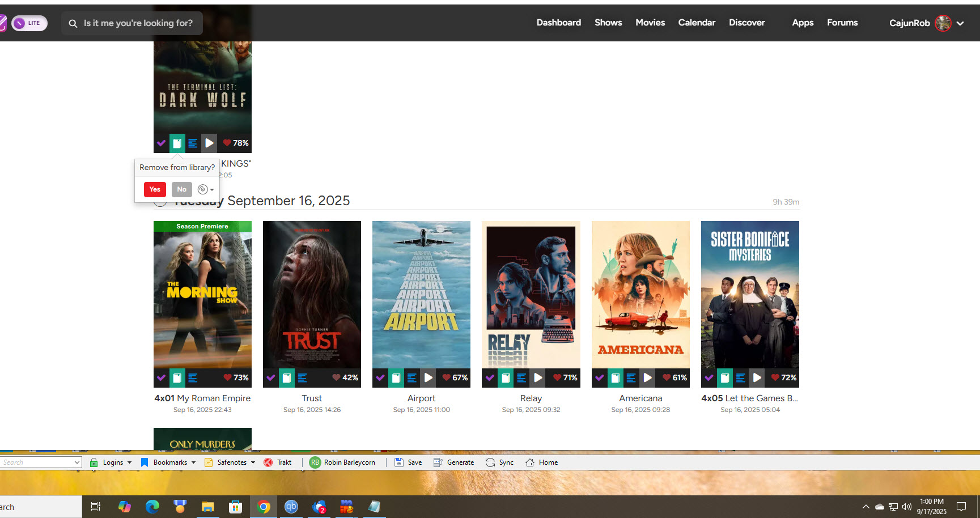Open the options dropdown in remove-from-library popup

click(206, 189)
